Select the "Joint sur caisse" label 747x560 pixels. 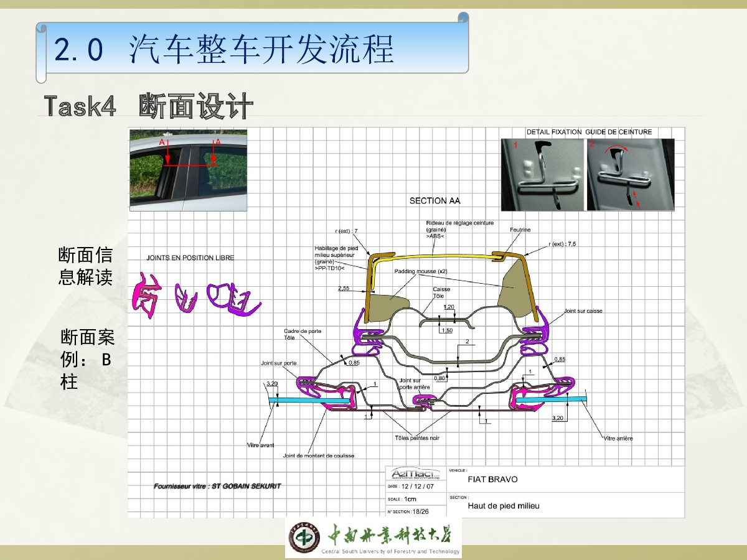pos(583,310)
